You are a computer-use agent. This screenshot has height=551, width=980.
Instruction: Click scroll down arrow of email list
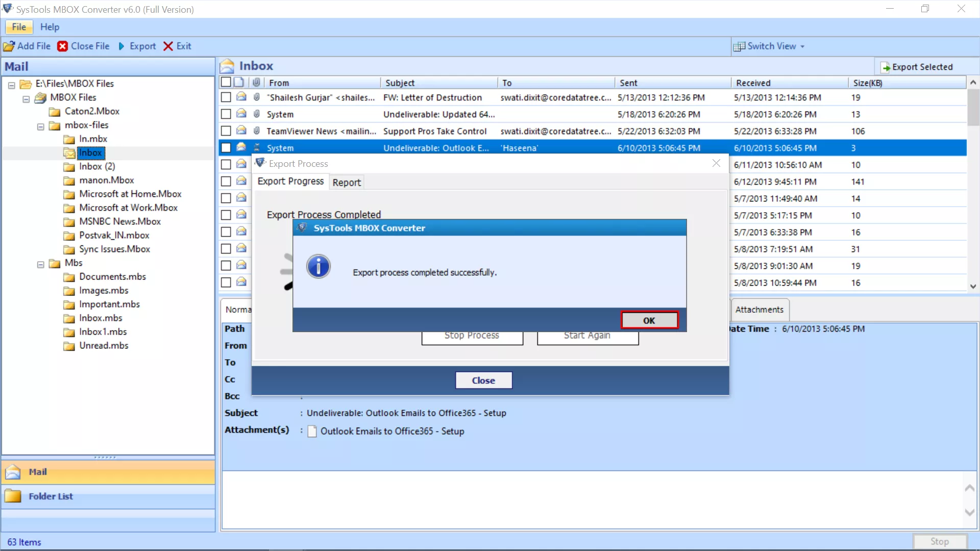(x=973, y=286)
